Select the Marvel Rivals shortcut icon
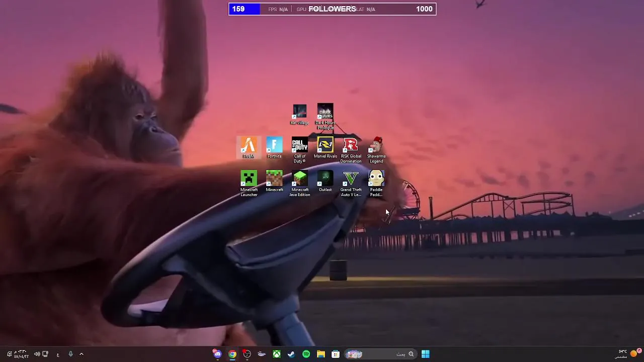644x362 pixels. pos(326,145)
